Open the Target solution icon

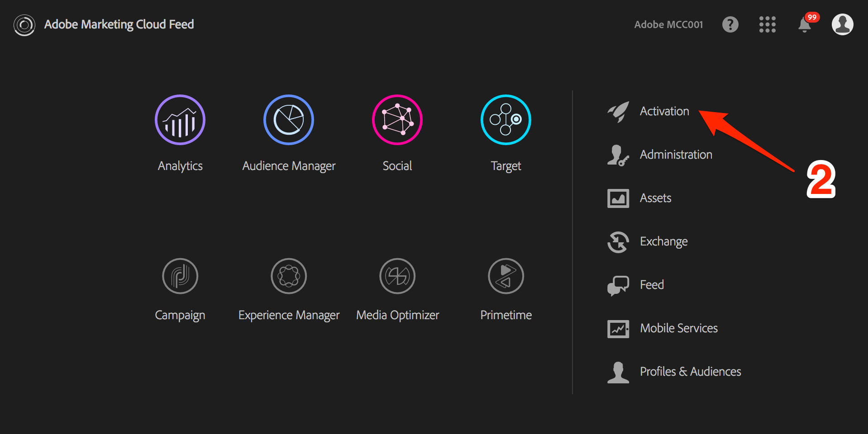click(506, 120)
